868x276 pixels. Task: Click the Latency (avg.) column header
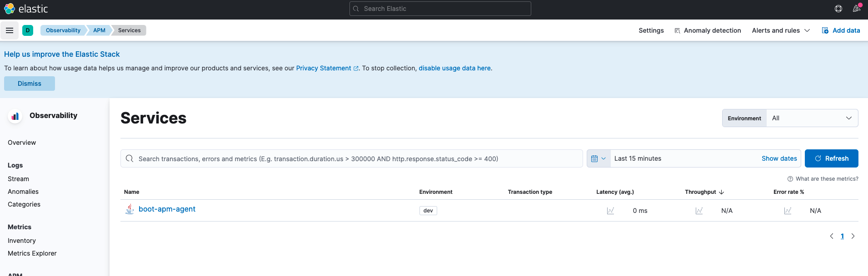[615, 192]
